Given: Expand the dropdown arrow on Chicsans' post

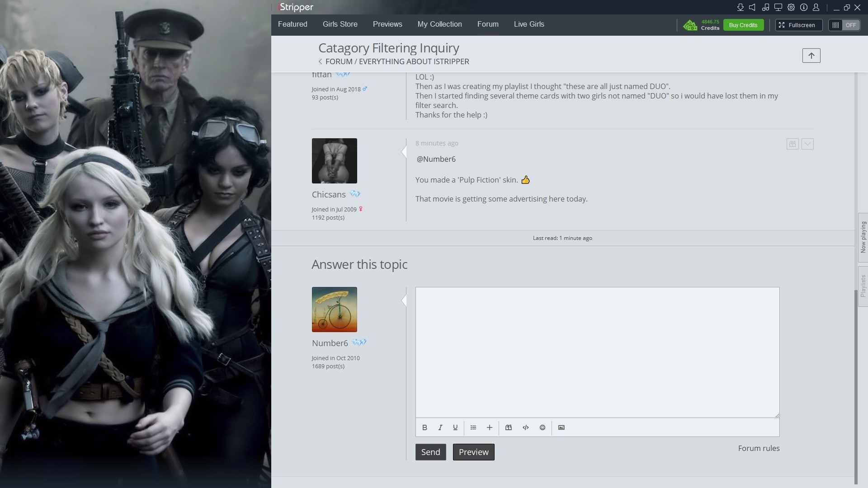Looking at the screenshot, I should tap(807, 144).
